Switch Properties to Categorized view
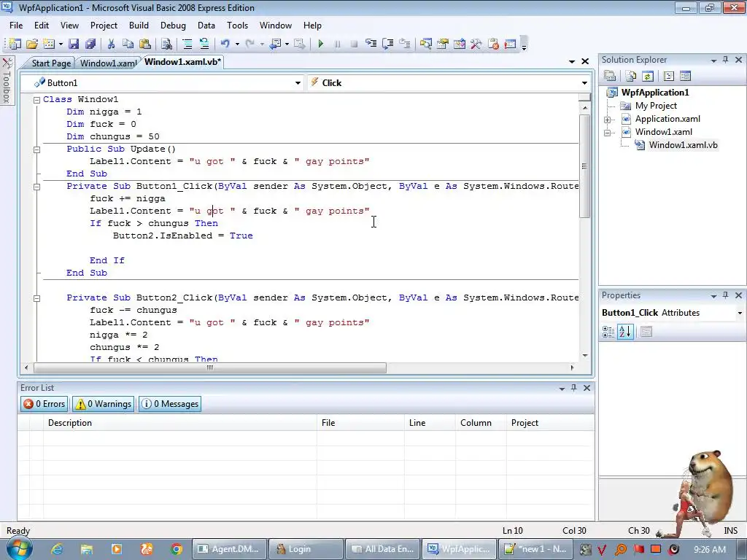 [x=608, y=332]
